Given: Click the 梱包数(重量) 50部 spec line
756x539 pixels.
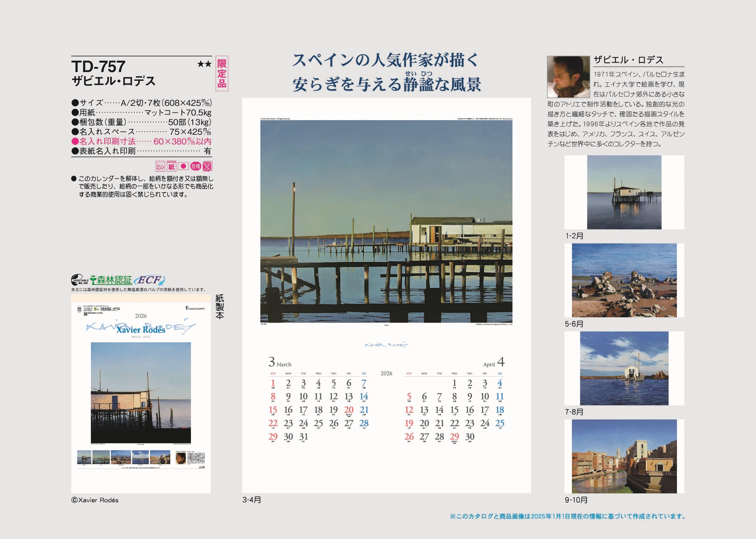Looking at the screenshot, I should tap(141, 122).
